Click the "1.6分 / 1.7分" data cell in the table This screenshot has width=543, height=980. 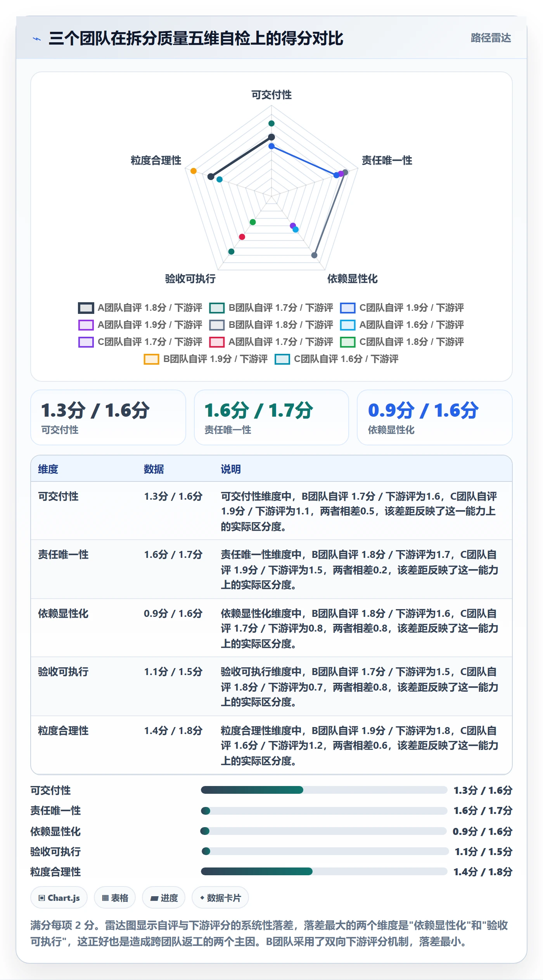[x=173, y=555]
